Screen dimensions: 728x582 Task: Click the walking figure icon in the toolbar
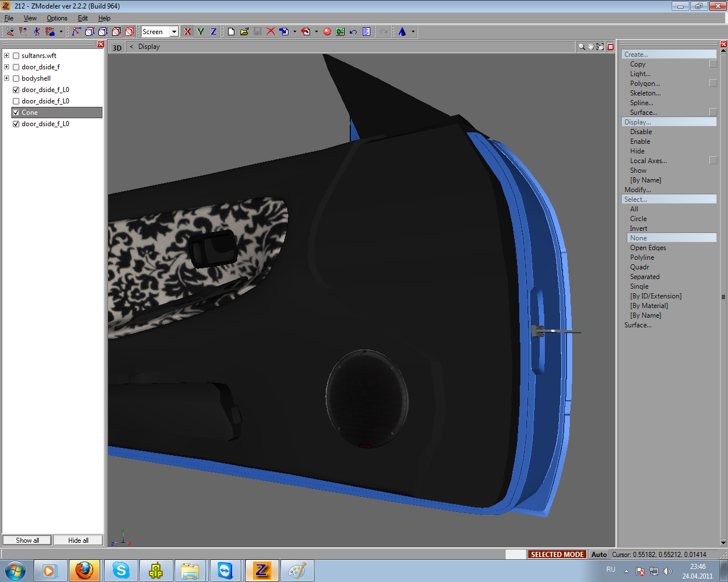37,32
